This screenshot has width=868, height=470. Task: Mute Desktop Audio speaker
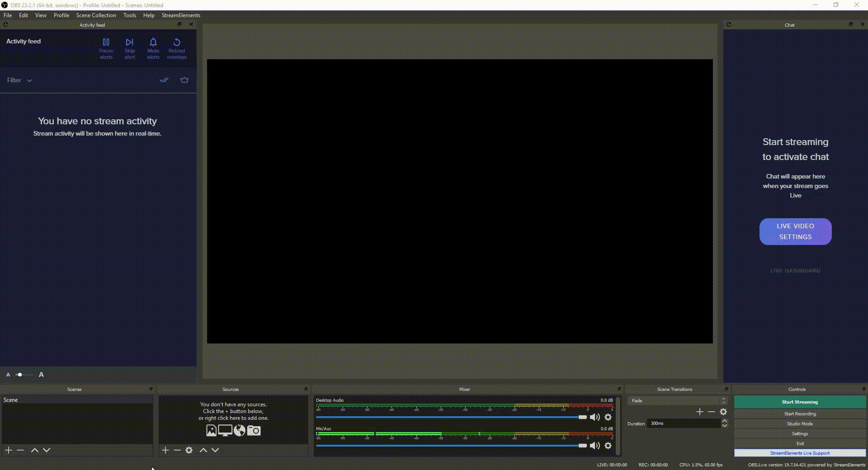point(595,417)
